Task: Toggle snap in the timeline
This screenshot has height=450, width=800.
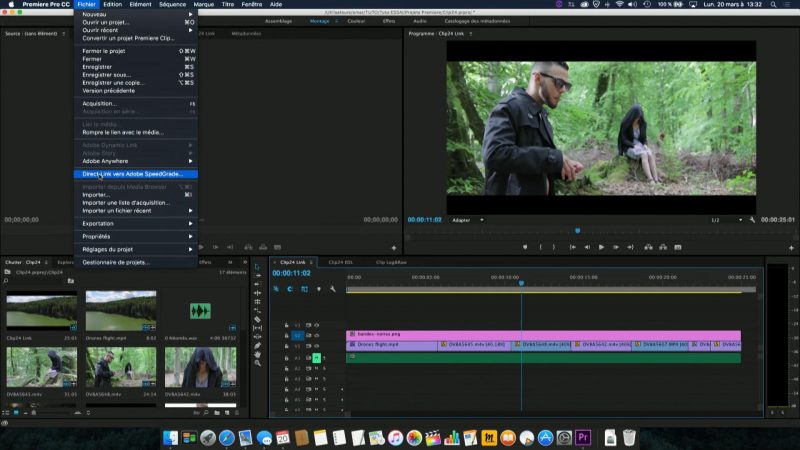Action: coord(290,289)
